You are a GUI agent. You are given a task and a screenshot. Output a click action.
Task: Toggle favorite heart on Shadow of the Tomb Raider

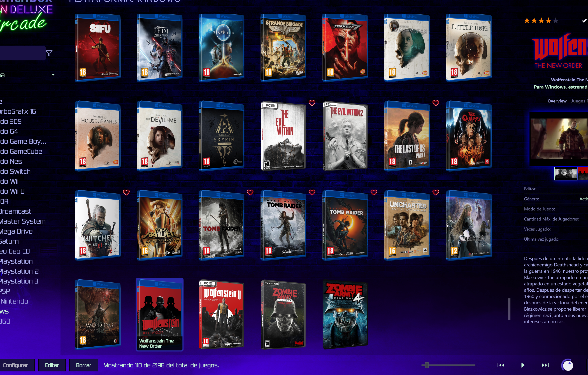(374, 192)
